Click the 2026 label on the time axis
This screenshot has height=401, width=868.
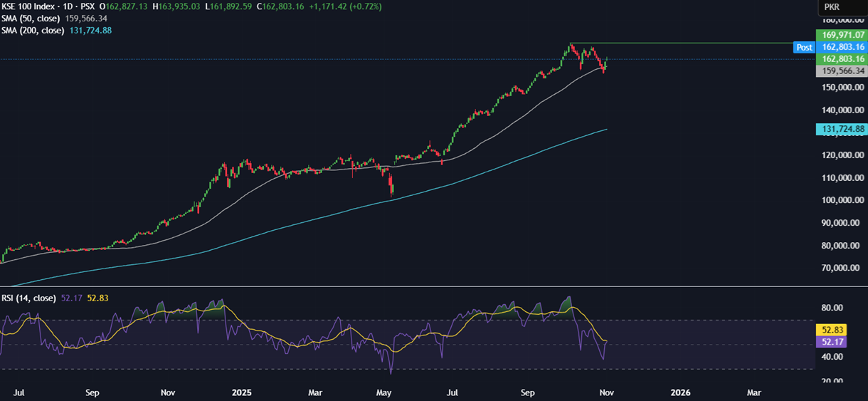681,392
